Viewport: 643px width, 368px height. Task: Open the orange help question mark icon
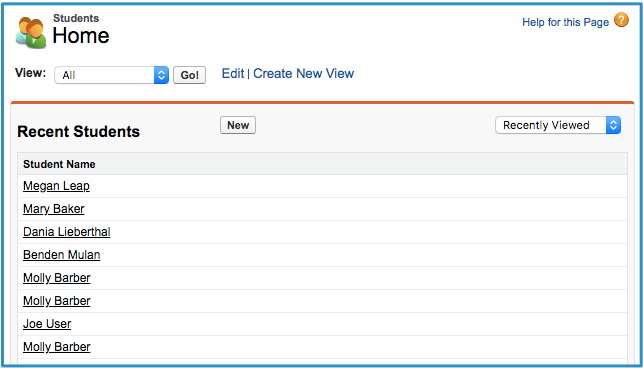621,20
